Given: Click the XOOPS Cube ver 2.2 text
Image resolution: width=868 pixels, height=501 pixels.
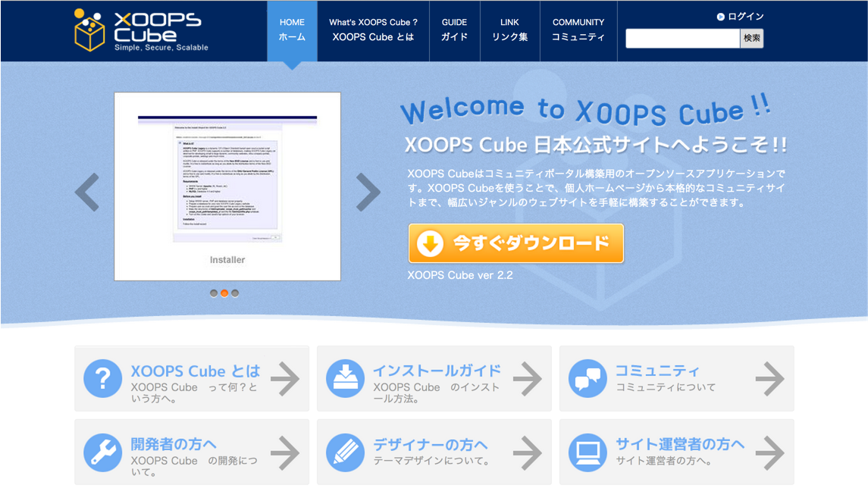Looking at the screenshot, I should click(x=460, y=275).
